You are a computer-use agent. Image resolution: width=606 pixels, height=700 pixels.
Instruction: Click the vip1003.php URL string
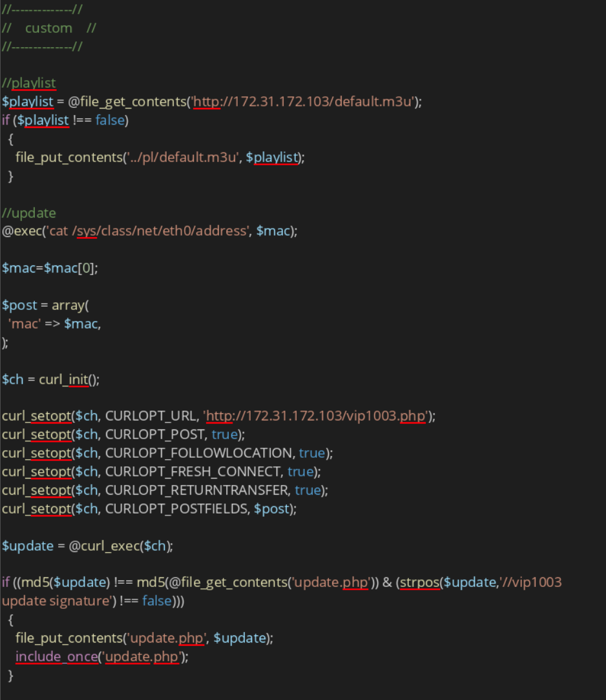(x=316, y=416)
